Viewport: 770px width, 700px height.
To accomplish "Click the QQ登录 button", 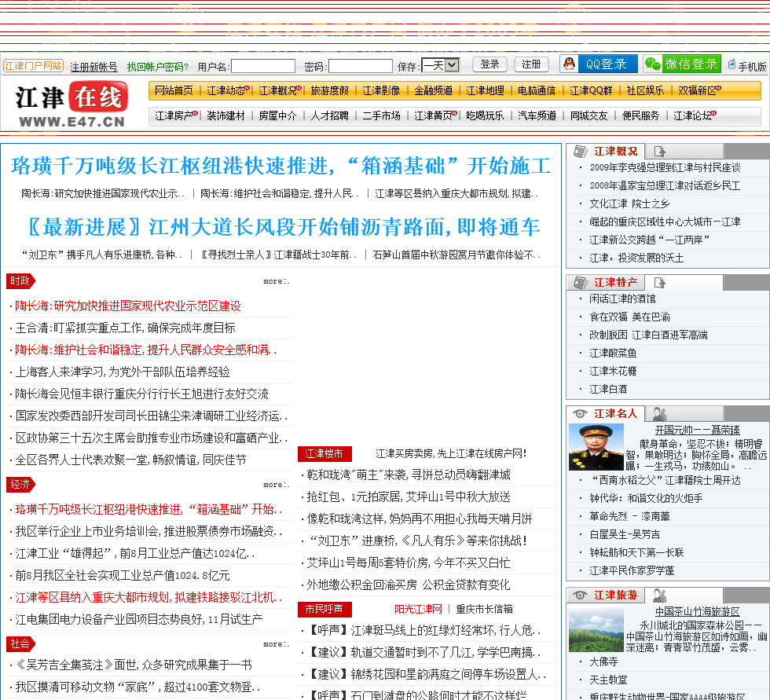I will pos(599,64).
